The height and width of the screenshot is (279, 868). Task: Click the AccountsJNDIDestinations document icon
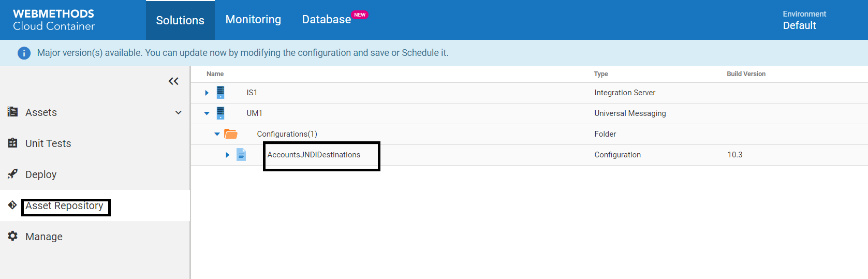(241, 155)
